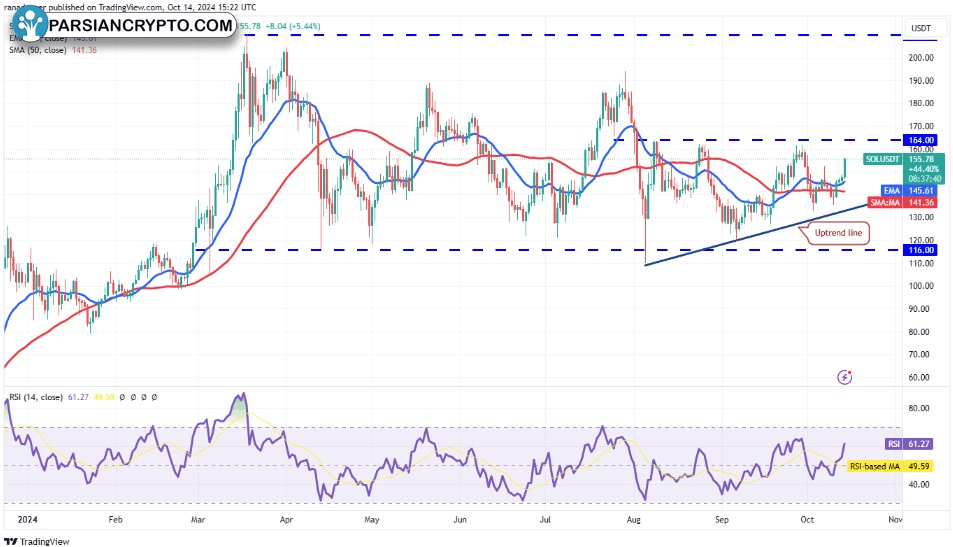Click the 08:37:40 candle countdown timer

(x=924, y=179)
